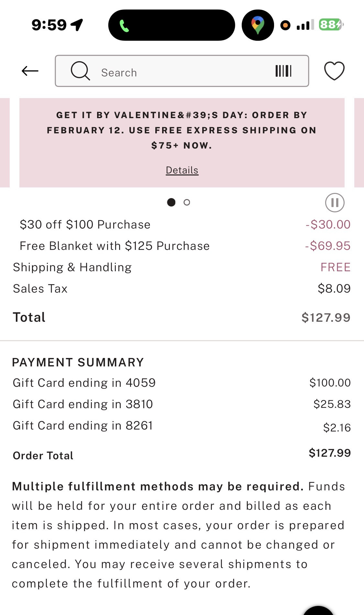The image size is (364, 615).
Task: Open the Details link in banner
Action: pos(182,170)
